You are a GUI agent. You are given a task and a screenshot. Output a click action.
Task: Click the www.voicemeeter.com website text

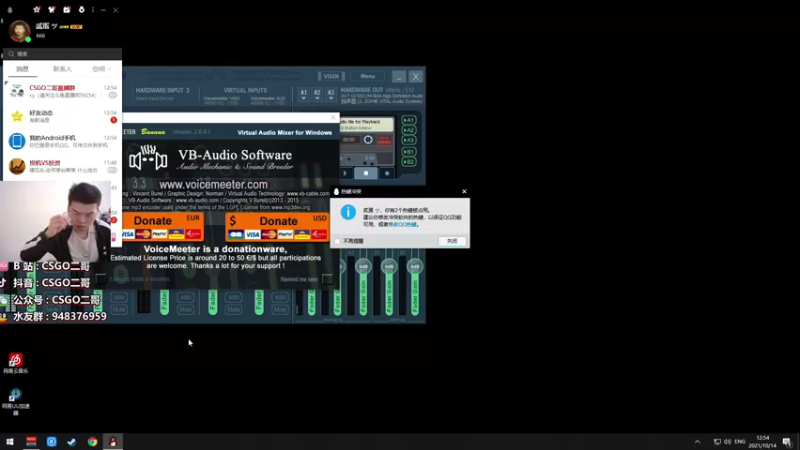coord(213,185)
